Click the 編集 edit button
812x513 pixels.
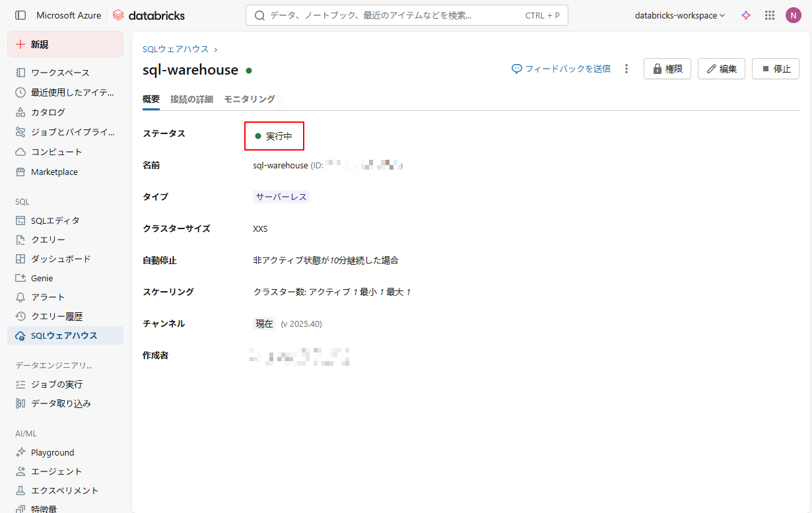click(x=722, y=69)
